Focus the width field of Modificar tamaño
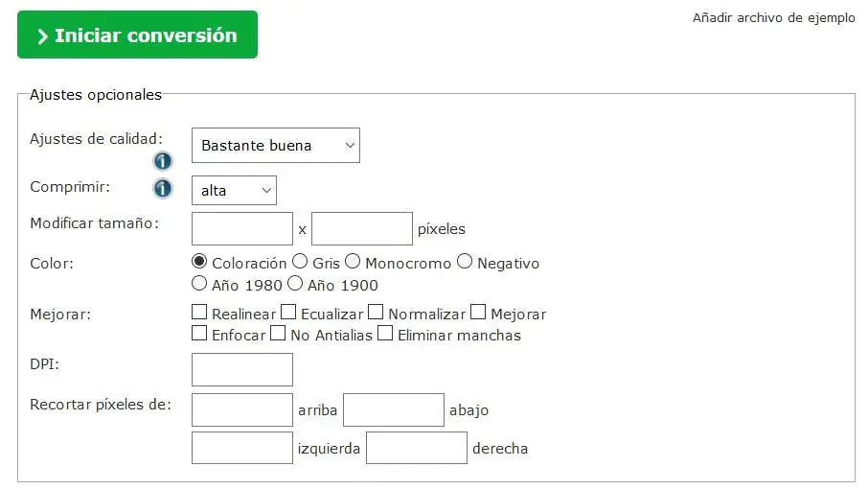868x490 pixels. [242, 228]
